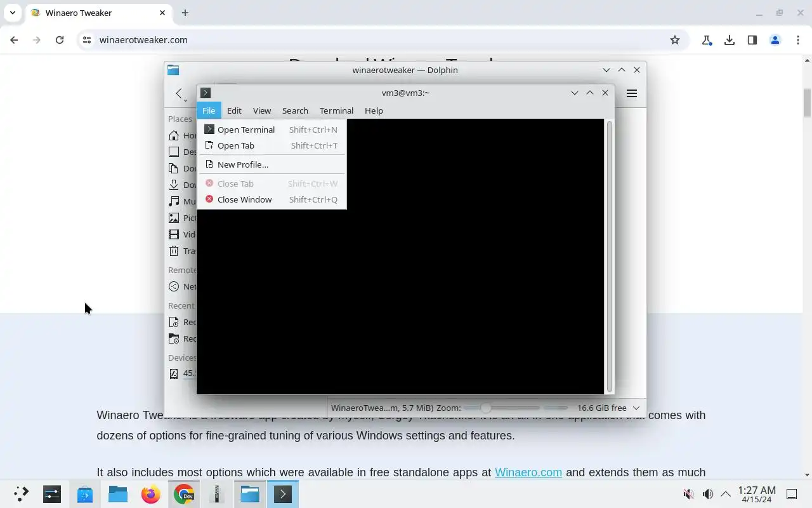The width and height of the screenshot is (812, 508).
Task: Open Videos place icon in Dolphin
Action: (174, 234)
